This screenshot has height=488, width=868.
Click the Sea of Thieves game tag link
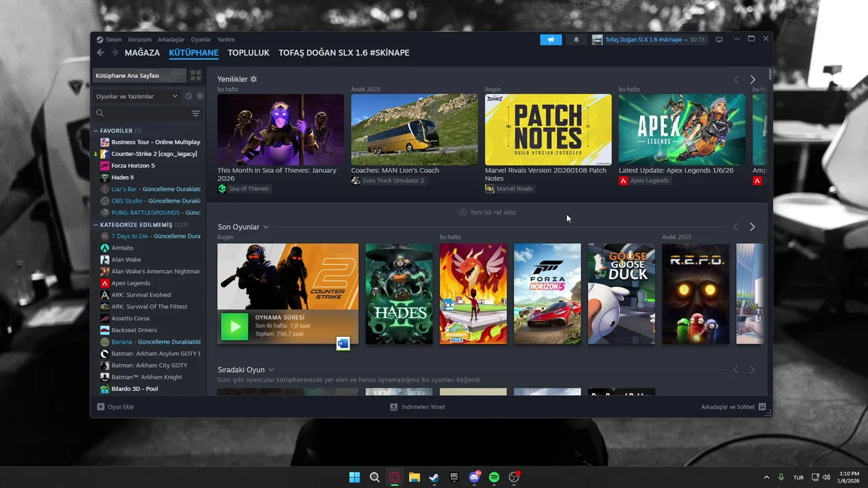(243, 188)
